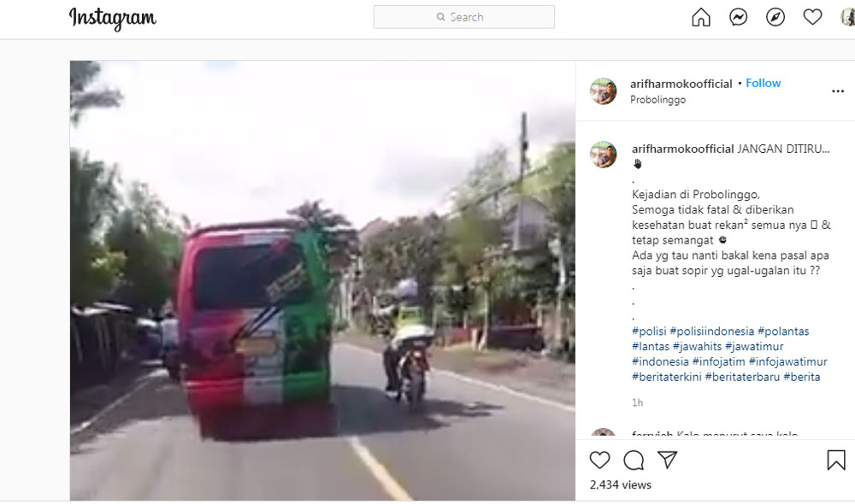Save the post with bookmark icon
Image resolution: width=855 pixels, height=504 pixels.
[836, 460]
